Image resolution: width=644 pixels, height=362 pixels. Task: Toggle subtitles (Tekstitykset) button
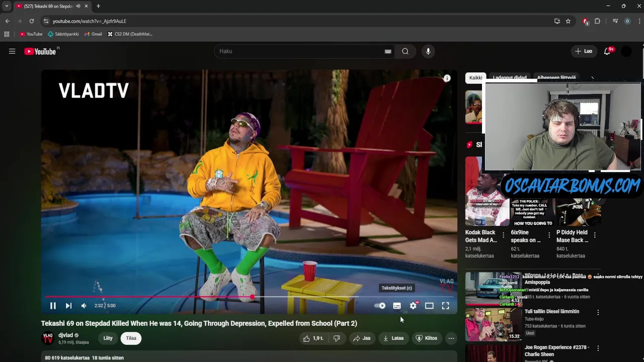click(397, 306)
